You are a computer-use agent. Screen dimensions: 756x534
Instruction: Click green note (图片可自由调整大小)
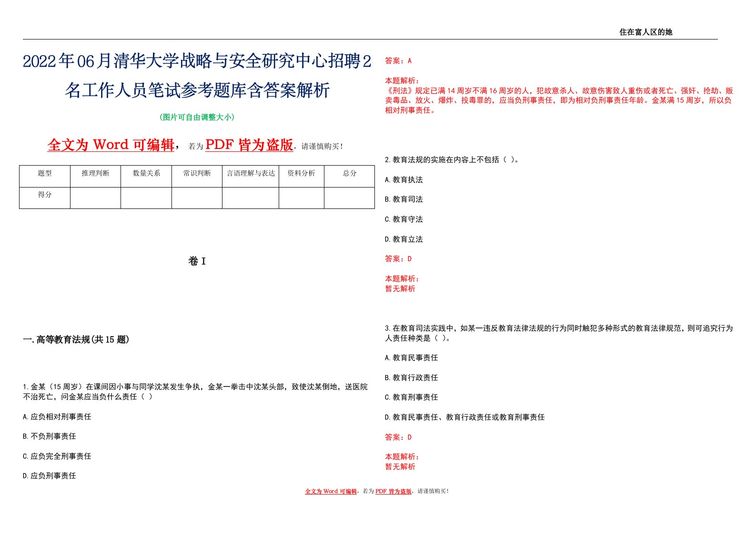point(197,117)
